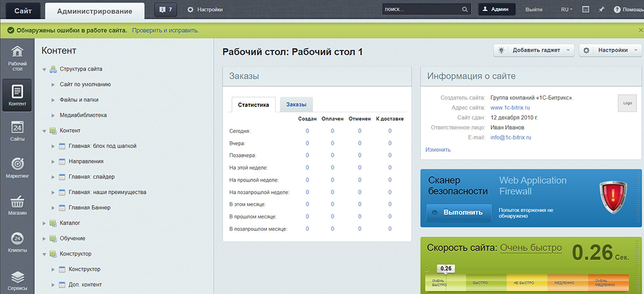This screenshot has height=294, width=644.
Task: Select the Статистика tab
Action: coord(254,105)
